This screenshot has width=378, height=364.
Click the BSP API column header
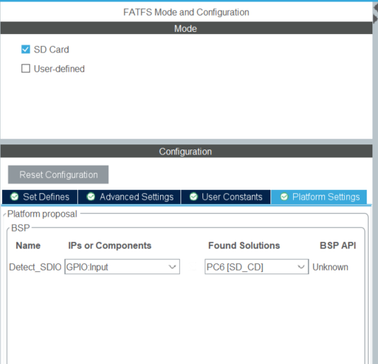pos(338,246)
